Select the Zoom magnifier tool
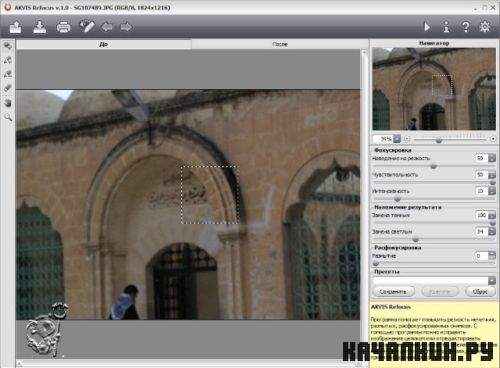Image resolution: width=500 pixels, height=368 pixels. [8, 117]
